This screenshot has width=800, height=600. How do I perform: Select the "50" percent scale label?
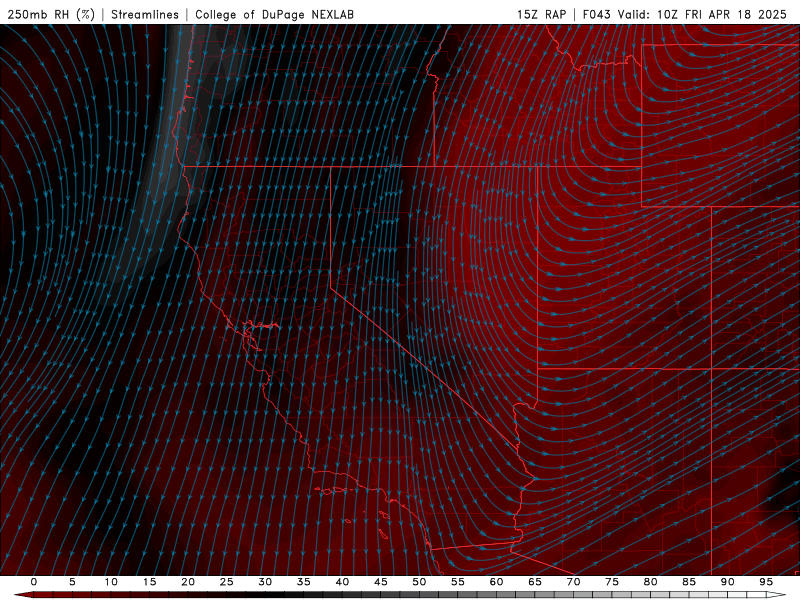419,582
